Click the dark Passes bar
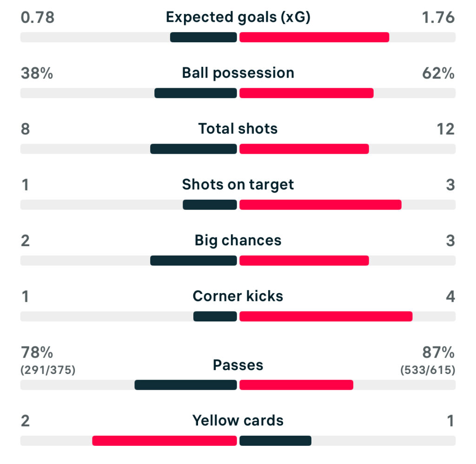This screenshot has height=464, width=476. [x=186, y=385]
